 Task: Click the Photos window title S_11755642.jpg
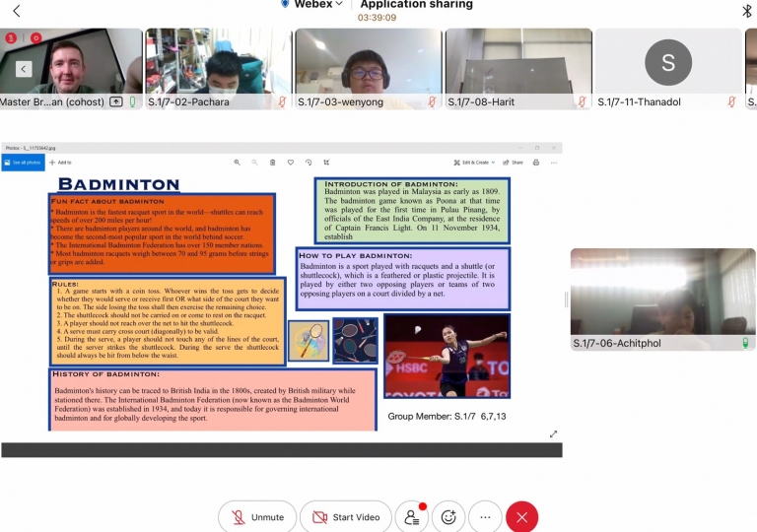(x=31, y=148)
